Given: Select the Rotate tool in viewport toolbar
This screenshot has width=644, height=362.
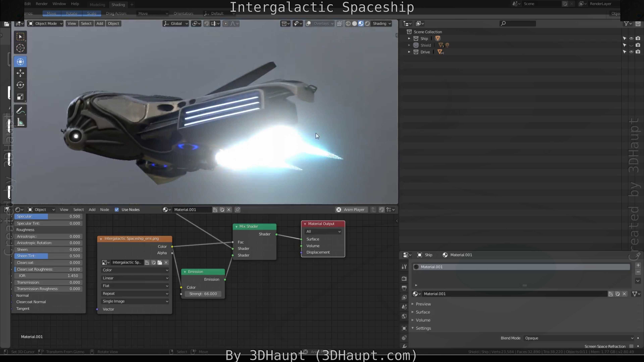Looking at the screenshot, I should coord(20,85).
